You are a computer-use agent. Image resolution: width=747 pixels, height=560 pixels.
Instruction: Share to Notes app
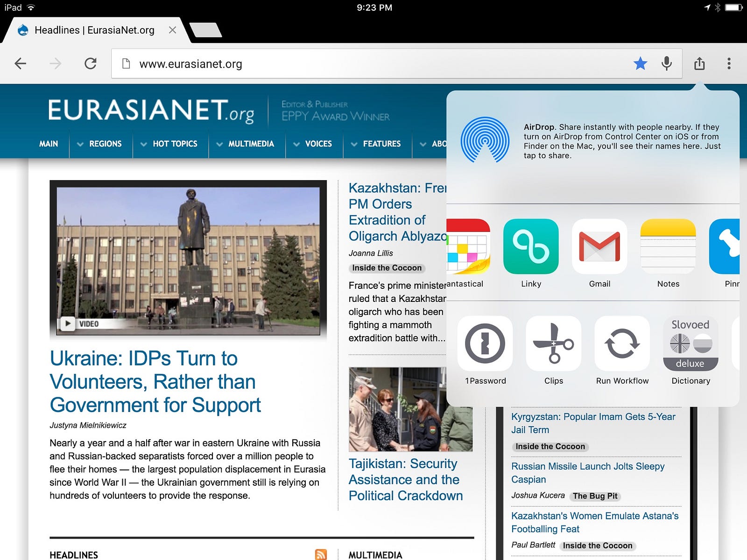tap(668, 246)
